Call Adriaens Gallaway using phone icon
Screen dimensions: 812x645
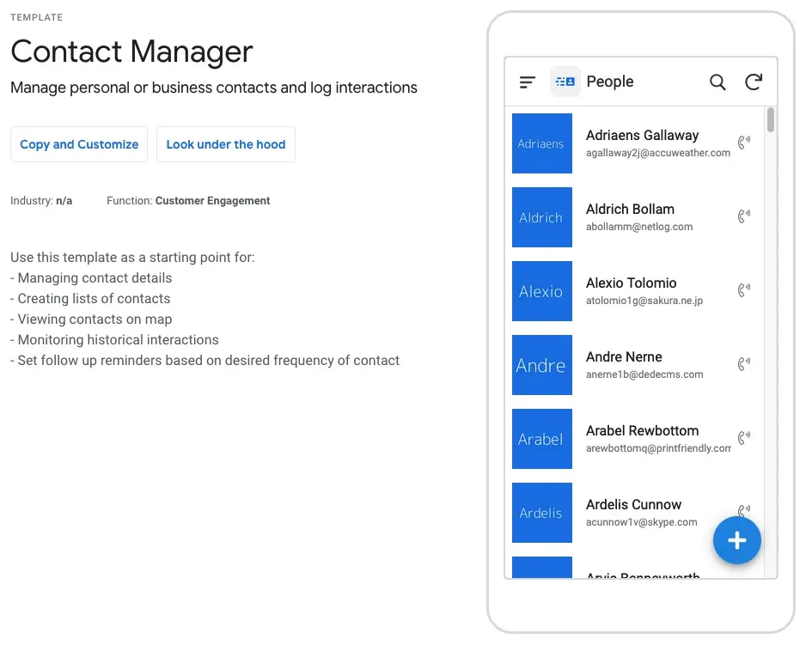(x=744, y=143)
